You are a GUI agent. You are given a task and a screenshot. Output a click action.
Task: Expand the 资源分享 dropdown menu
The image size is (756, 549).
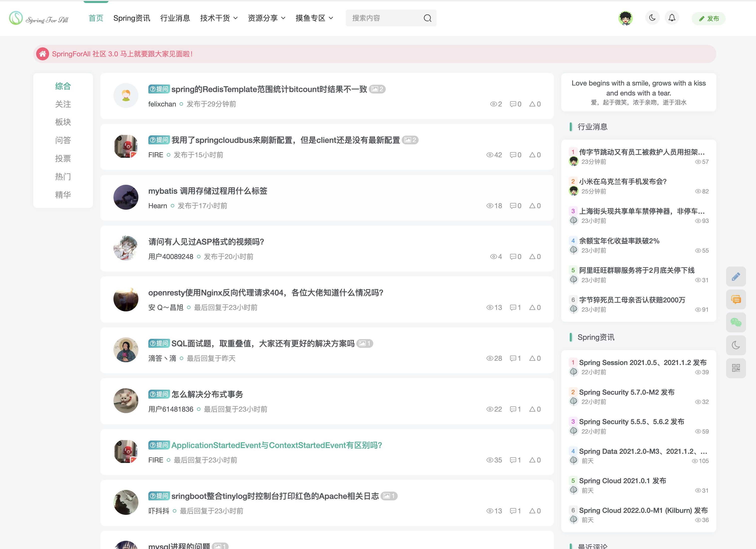pyautogui.click(x=266, y=18)
